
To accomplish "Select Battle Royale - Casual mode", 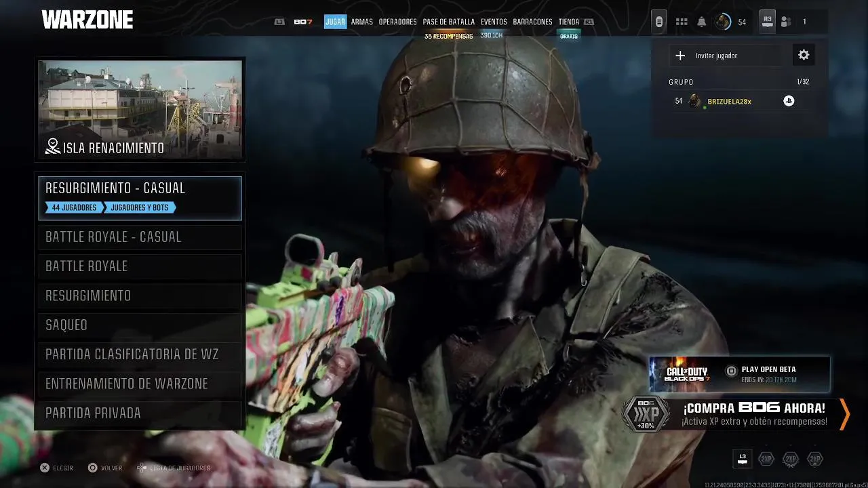I will (x=140, y=237).
